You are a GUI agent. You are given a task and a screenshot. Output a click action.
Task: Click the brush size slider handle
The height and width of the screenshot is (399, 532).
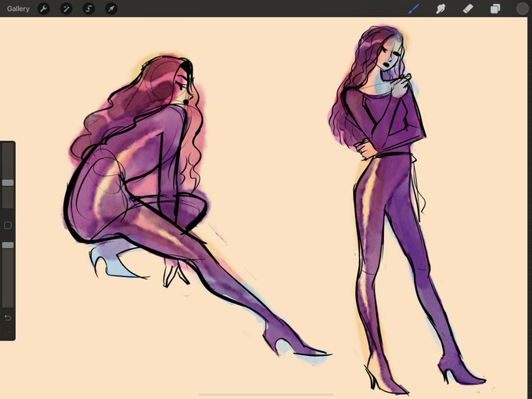pyautogui.click(x=8, y=183)
